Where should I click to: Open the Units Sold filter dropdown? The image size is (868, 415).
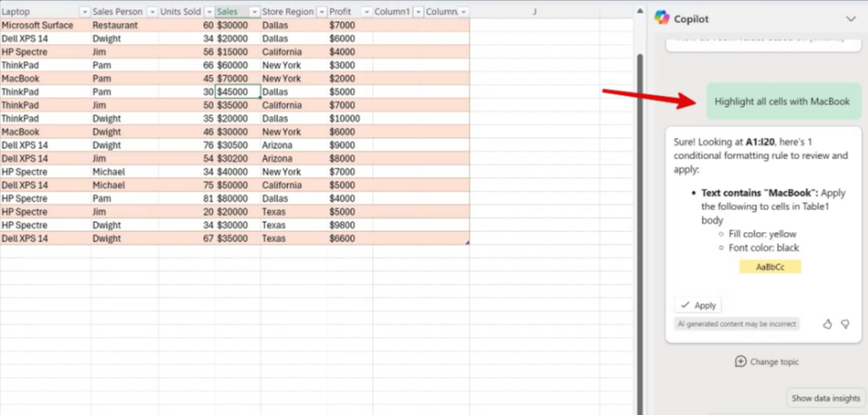209,12
